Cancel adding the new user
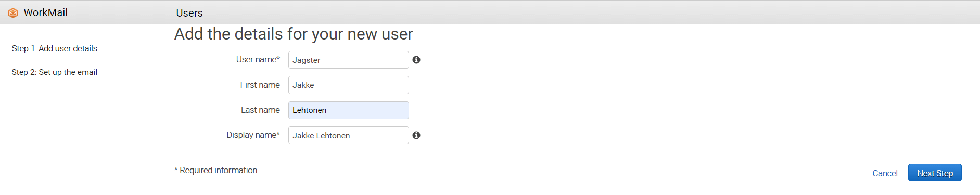980x195 pixels. [x=885, y=173]
